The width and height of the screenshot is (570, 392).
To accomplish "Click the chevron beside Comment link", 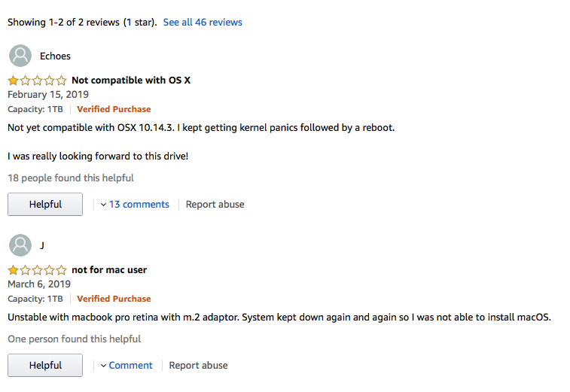I will pyautogui.click(x=104, y=366).
